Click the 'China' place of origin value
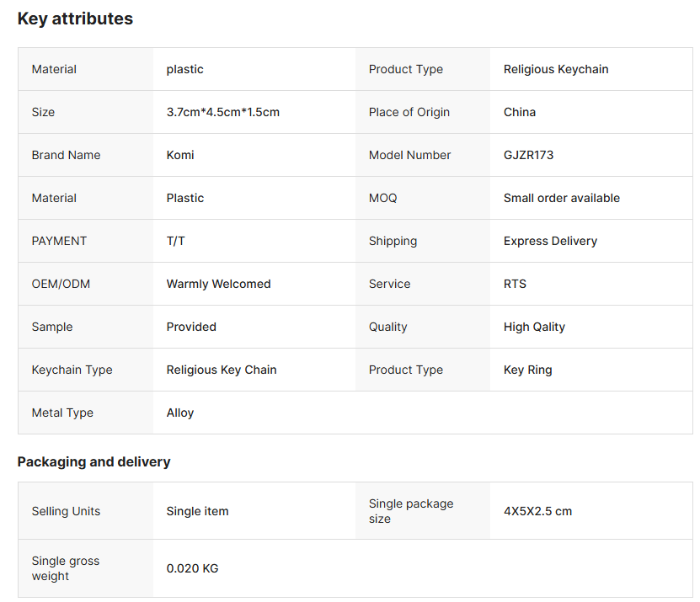This screenshot has height=602, width=700. coord(519,112)
